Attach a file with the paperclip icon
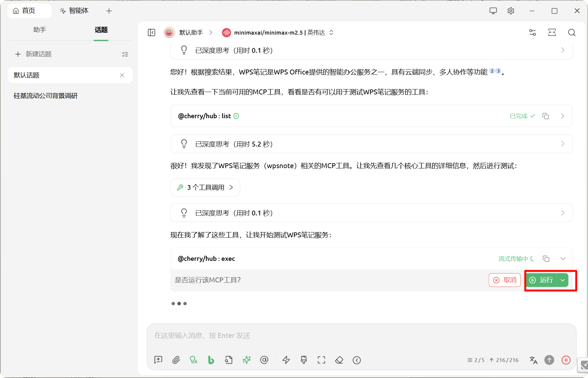 [176, 360]
